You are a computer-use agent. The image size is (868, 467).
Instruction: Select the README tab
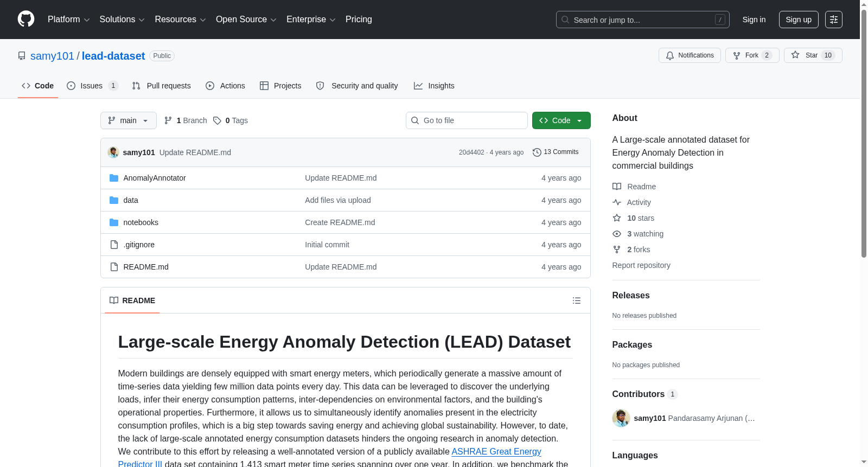point(132,300)
